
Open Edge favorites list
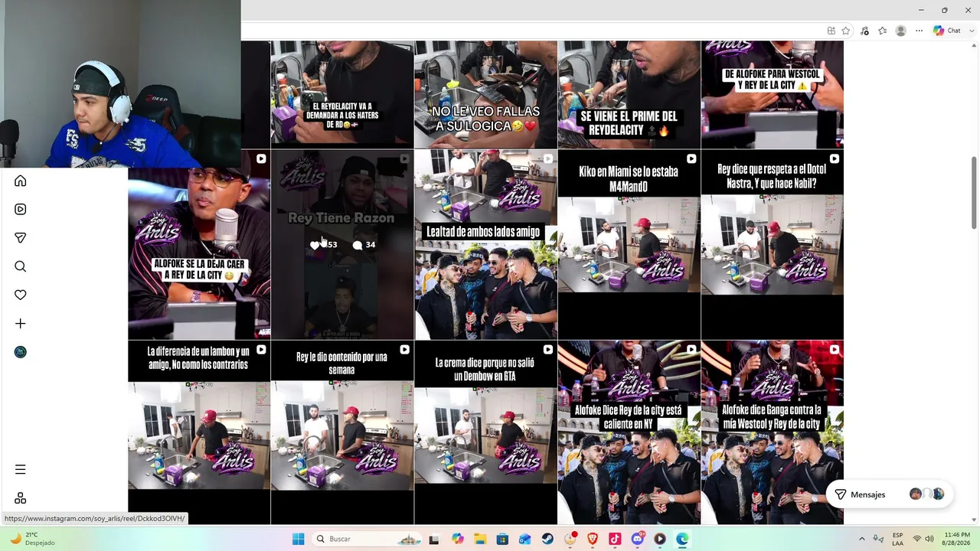pyautogui.click(x=883, y=31)
